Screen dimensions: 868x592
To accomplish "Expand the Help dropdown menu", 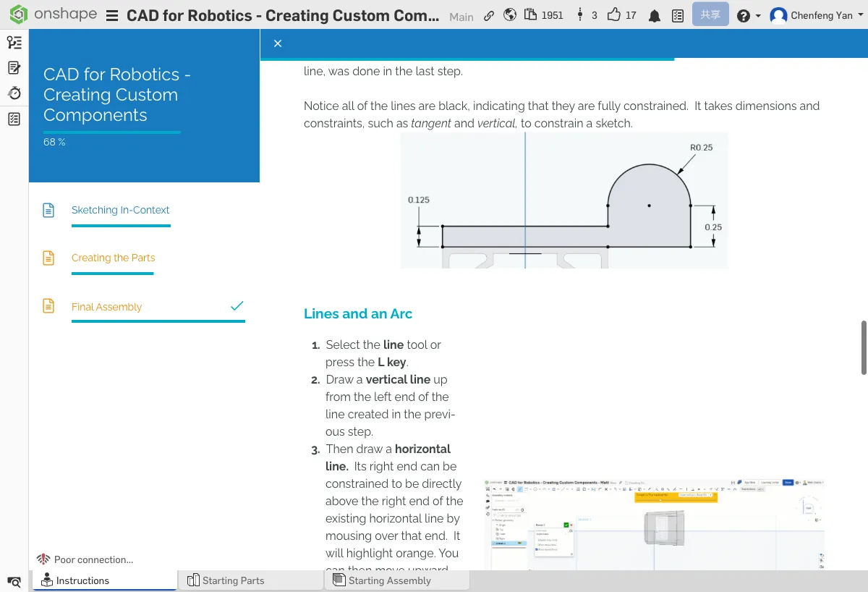I will click(748, 15).
